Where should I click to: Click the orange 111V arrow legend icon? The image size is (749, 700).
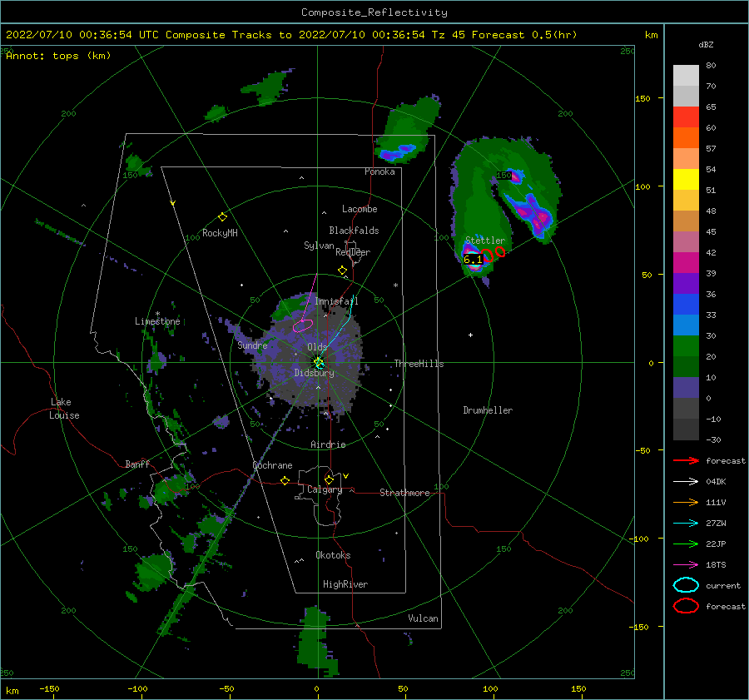(686, 502)
